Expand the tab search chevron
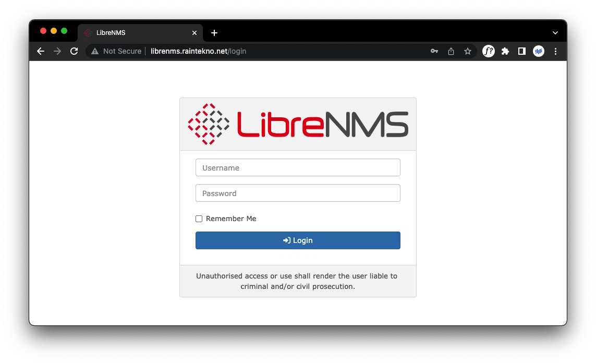Image resolution: width=596 pixels, height=364 pixels. [x=555, y=33]
